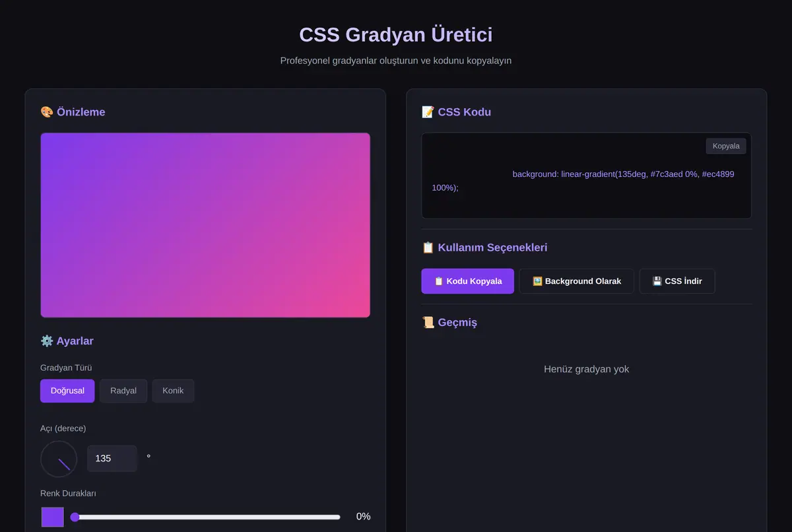Click the first color stop position slider
Image resolution: width=792 pixels, height=532 pixels.
[x=205, y=517]
